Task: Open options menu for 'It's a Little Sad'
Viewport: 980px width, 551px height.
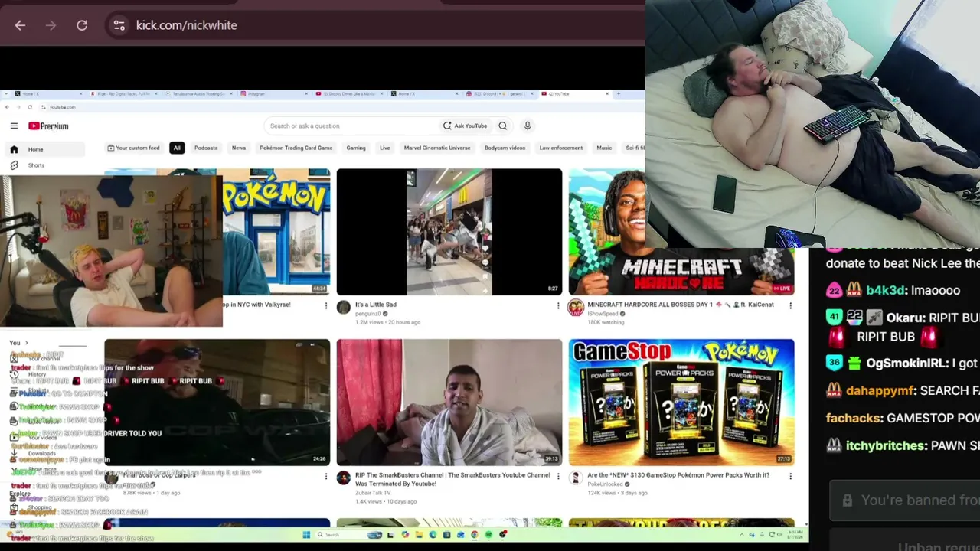Action: pyautogui.click(x=558, y=306)
